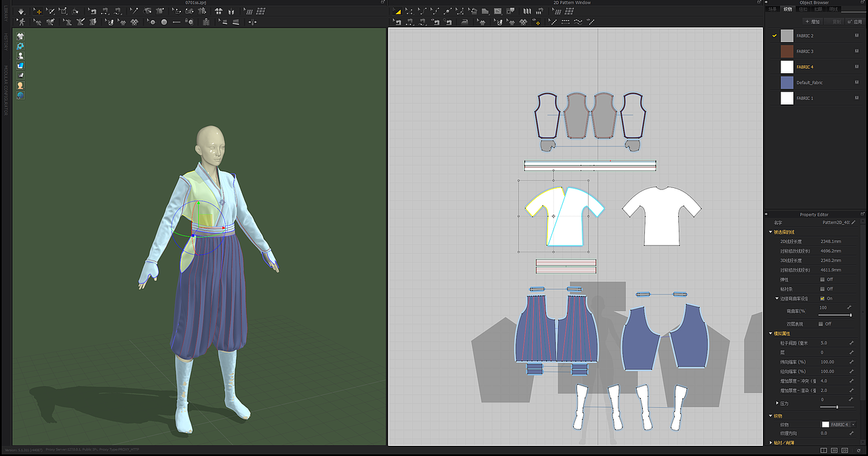
Task: Click the garment display icon in 3D viewport
Action: (20, 36)
